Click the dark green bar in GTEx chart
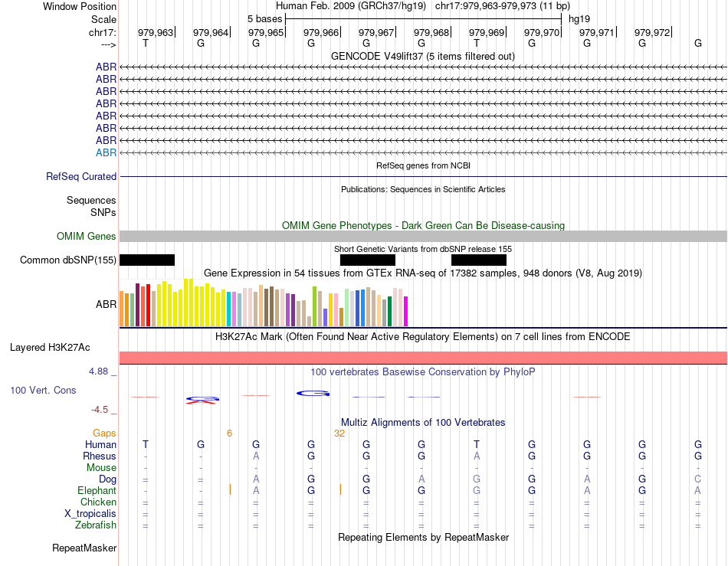Screen dimensions: 728x566 pyautogui.click(x=389, y=311)
